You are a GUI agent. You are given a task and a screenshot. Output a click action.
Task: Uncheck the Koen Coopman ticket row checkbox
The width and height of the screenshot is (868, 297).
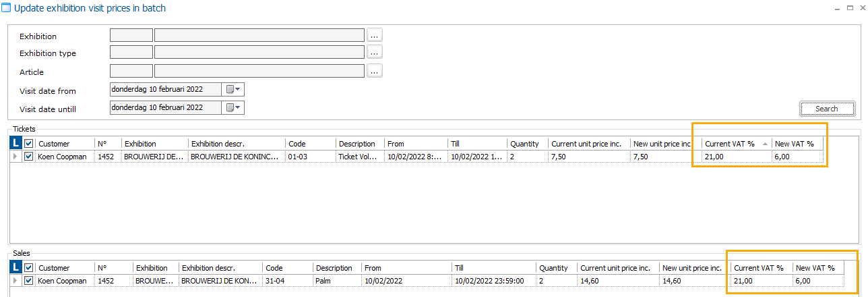coord(28,157)
